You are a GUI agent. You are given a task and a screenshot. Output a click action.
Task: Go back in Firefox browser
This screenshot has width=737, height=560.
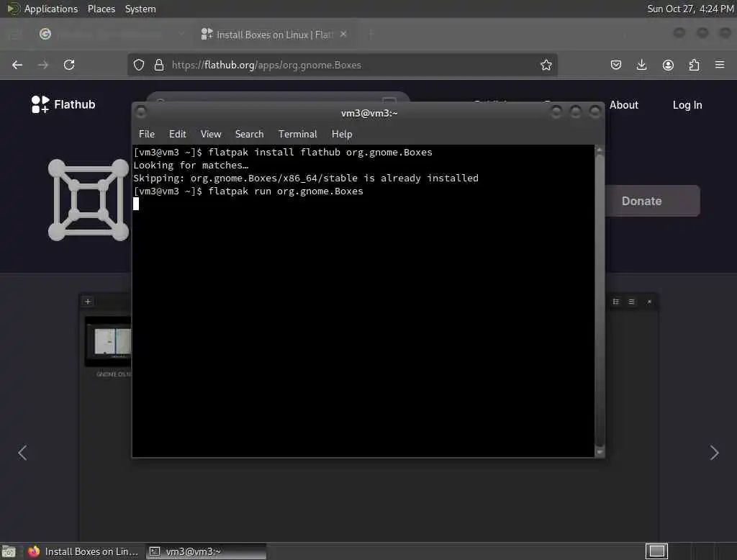coord(17,65)
